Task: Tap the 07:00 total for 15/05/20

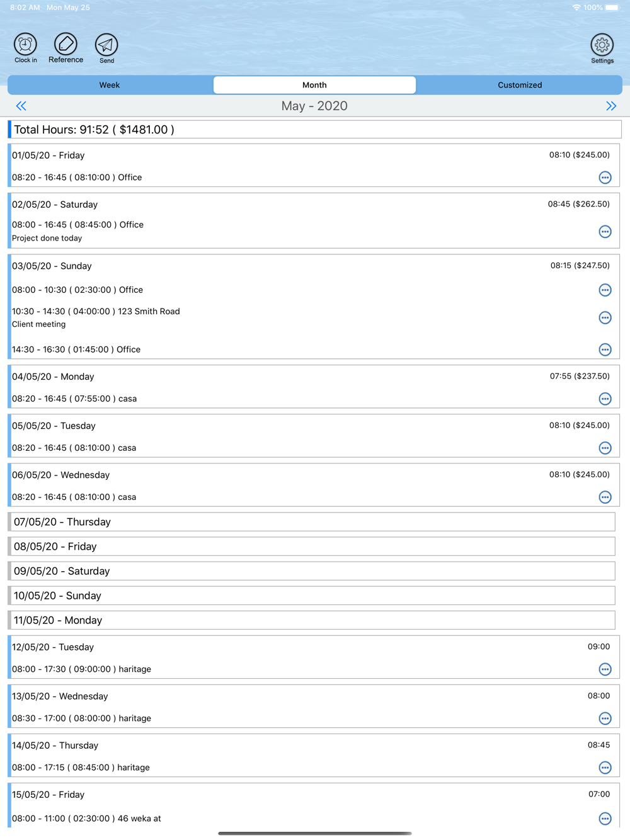Action: 599,794
